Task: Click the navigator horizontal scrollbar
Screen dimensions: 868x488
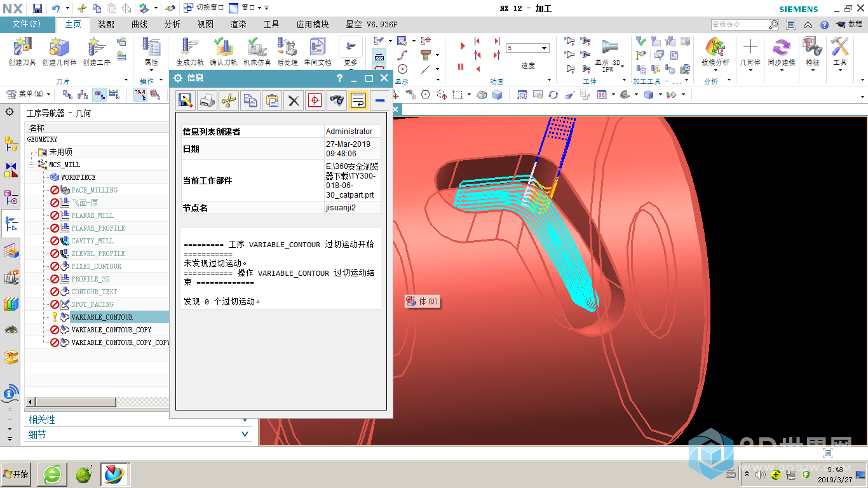Action: tap(75, 402)
